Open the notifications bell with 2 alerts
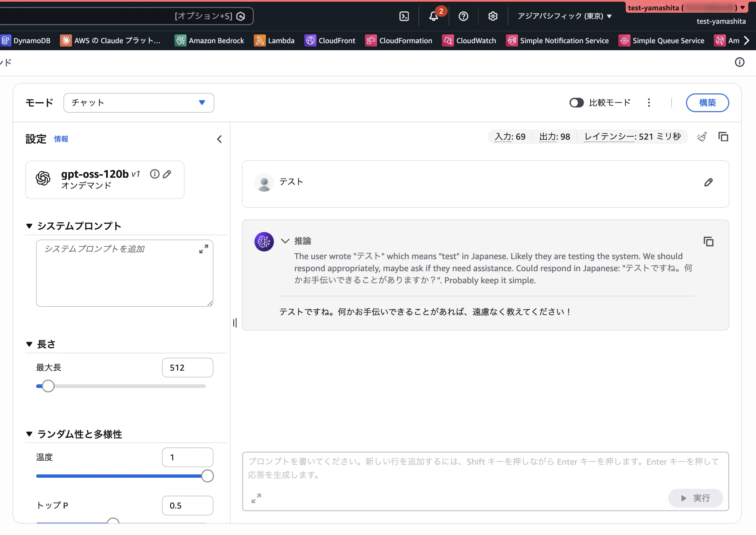The image size is (756, 535). (x=434, y=16)
